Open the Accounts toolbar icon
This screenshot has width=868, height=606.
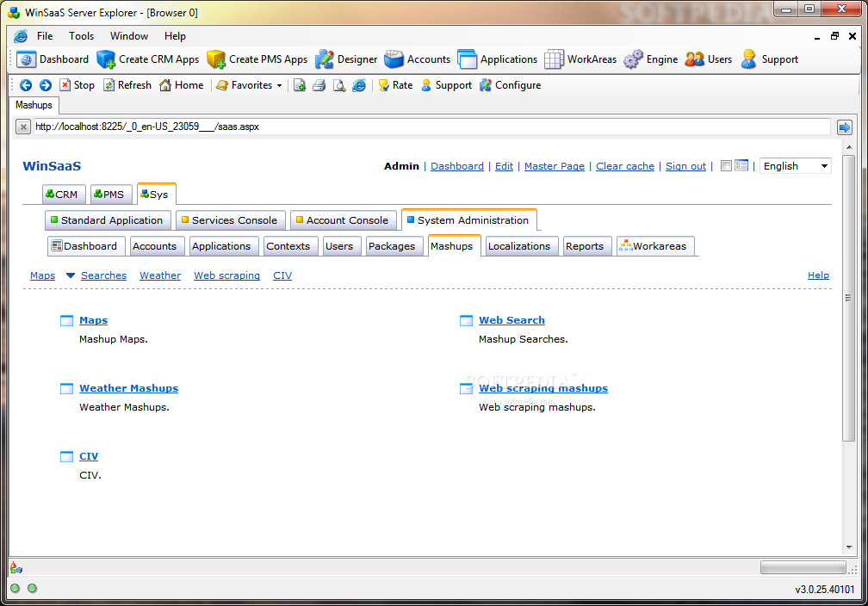click(x=394, y=59)
